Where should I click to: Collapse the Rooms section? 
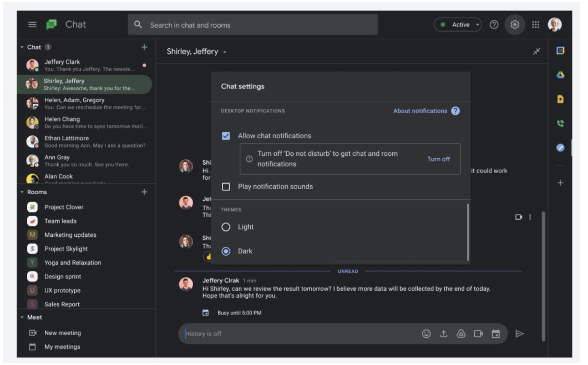22,192
